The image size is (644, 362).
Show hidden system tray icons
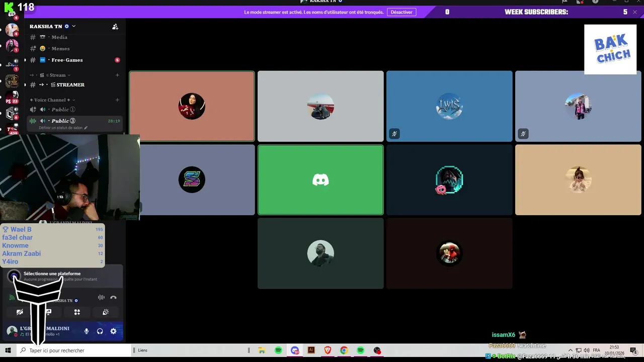click(x=571, y=350)
